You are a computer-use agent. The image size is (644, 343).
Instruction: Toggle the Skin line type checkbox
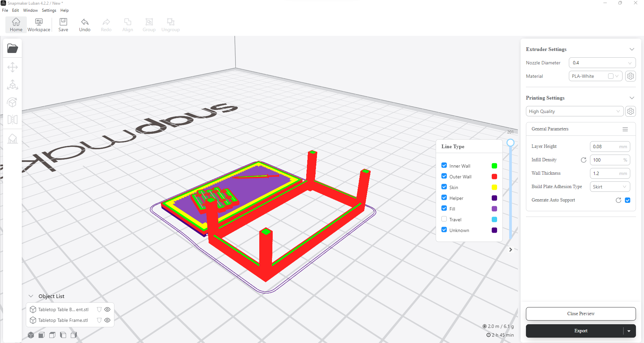444,187
